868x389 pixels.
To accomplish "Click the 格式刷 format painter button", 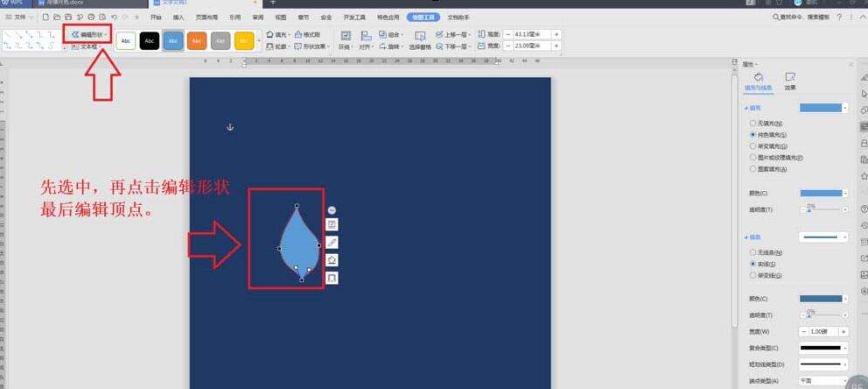I will [x=308, y=34].
